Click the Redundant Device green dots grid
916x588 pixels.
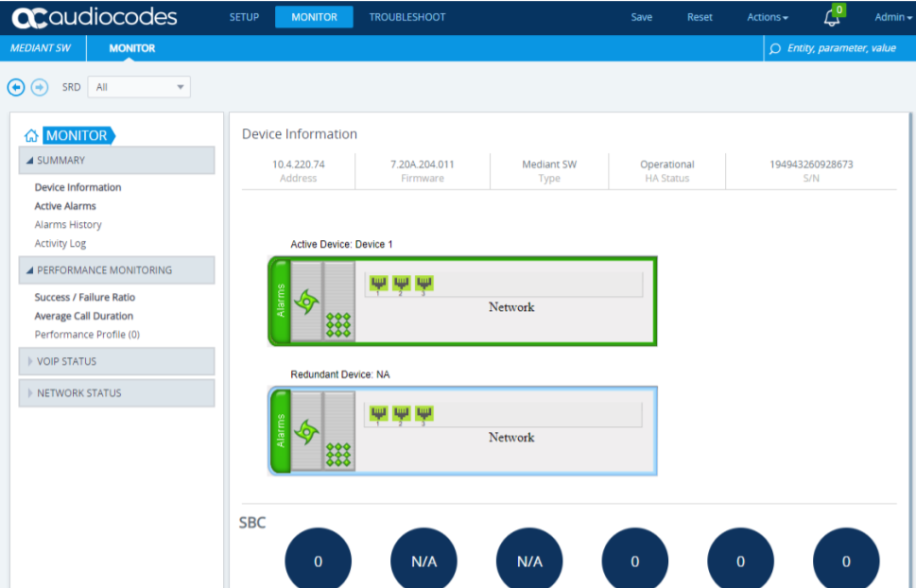click(338, 455)
